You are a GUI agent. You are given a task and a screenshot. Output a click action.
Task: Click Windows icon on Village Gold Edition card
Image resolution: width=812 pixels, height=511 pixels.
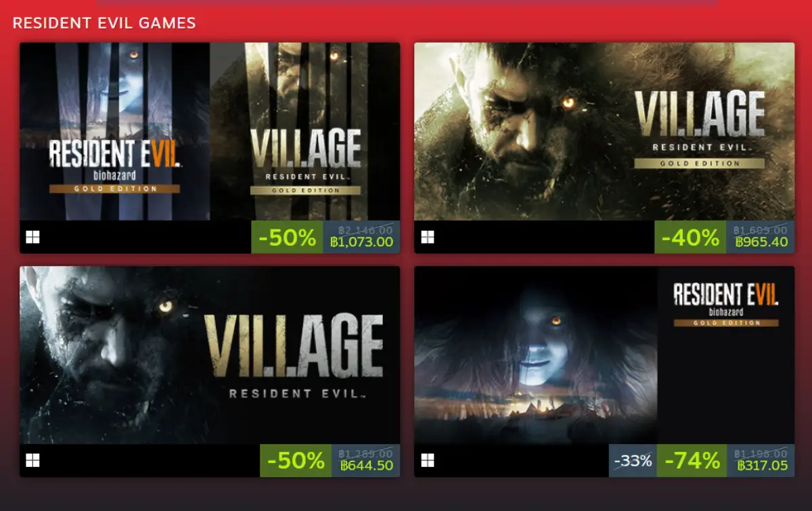coord(427,237)
